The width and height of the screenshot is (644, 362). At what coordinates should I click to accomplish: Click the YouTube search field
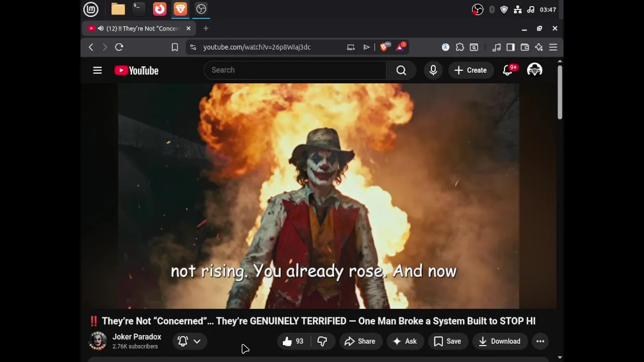[x=295, y=70]
